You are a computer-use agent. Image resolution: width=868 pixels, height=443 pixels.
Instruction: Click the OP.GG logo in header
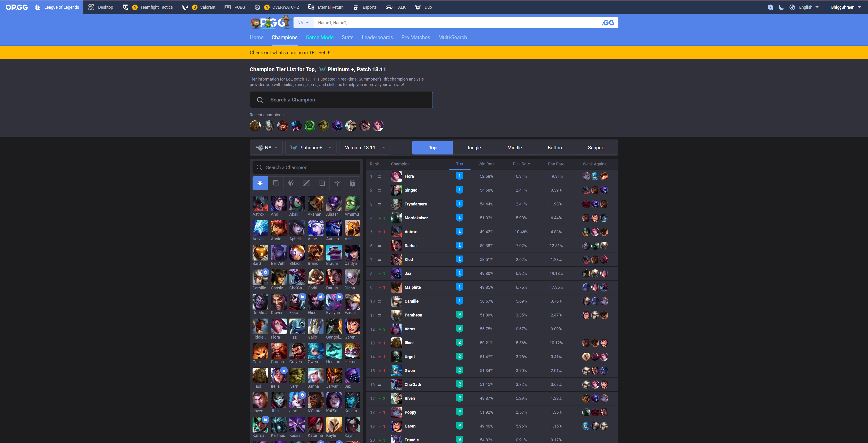[x=17, y=7]
